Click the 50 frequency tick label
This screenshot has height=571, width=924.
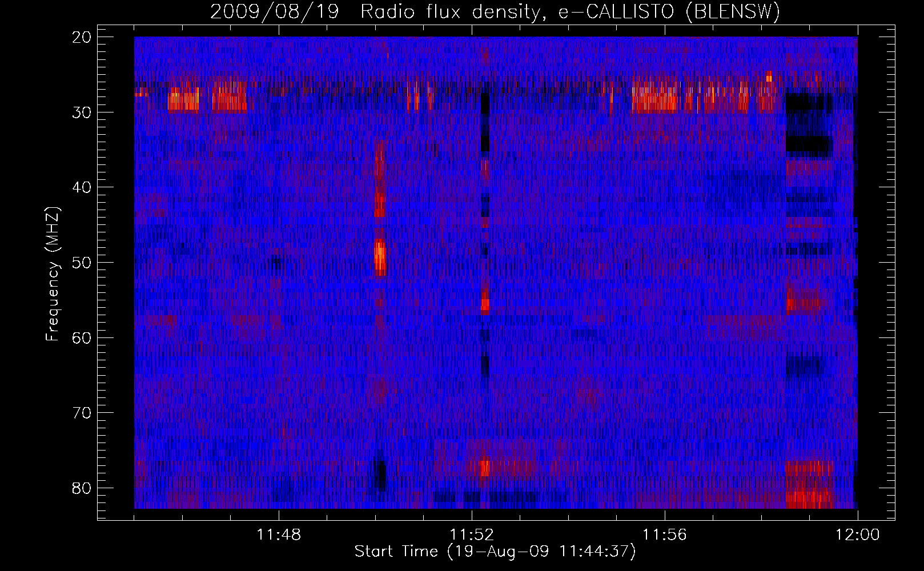(x=82, y=263)
